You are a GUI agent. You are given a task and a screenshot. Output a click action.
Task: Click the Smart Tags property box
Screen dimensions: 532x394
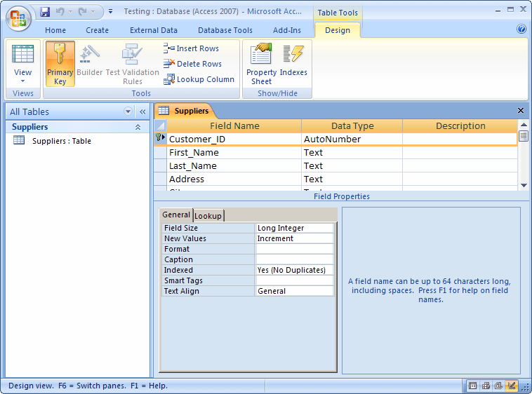tap(294, 280)
